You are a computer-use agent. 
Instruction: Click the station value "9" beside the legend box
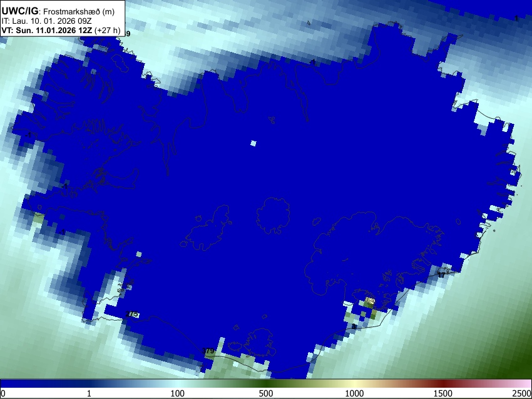coord(128,34)
